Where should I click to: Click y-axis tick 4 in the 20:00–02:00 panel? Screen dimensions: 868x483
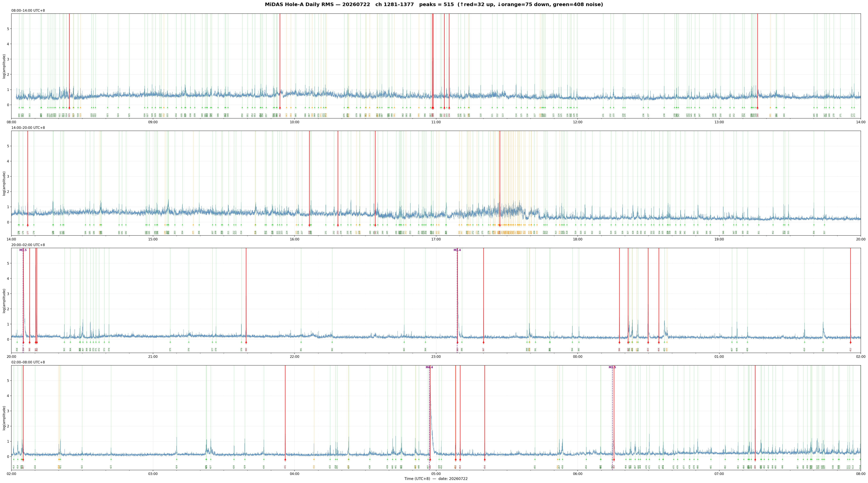(8, 279)
